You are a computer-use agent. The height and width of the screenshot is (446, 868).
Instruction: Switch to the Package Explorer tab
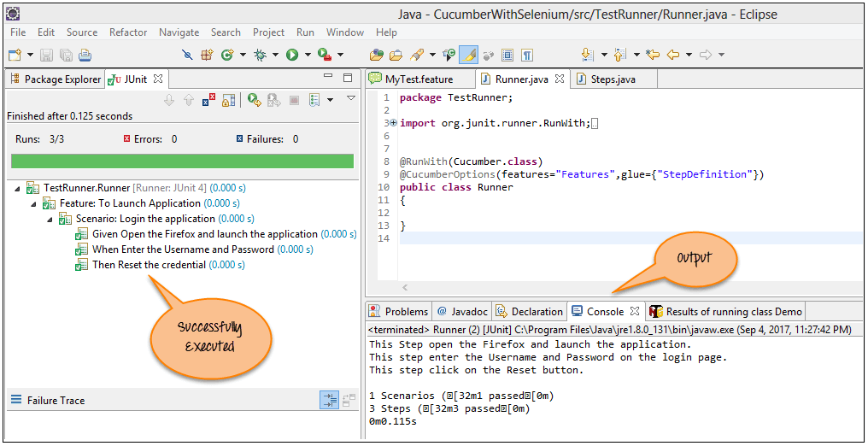point(56,79)
